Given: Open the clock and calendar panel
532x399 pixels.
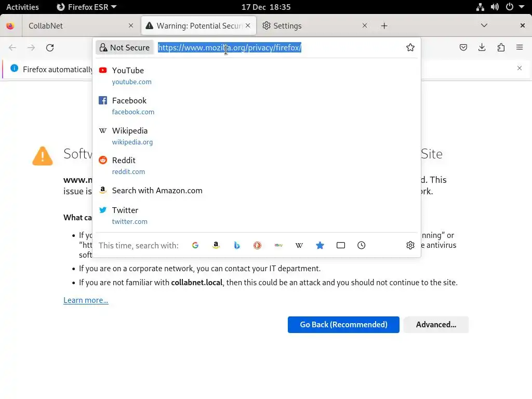Looking at the screenshot, I should 266,7.
